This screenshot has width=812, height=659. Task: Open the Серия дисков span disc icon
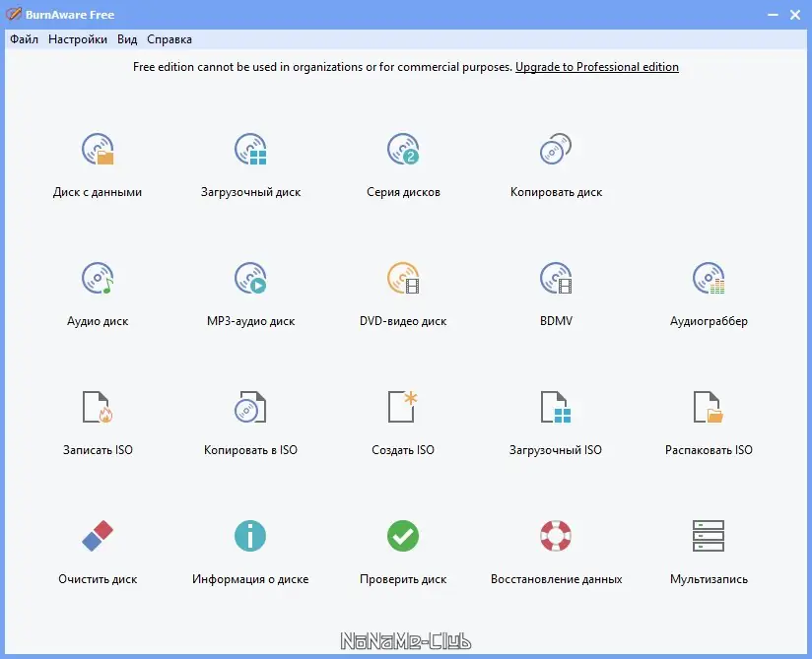(x=403, y=149)
